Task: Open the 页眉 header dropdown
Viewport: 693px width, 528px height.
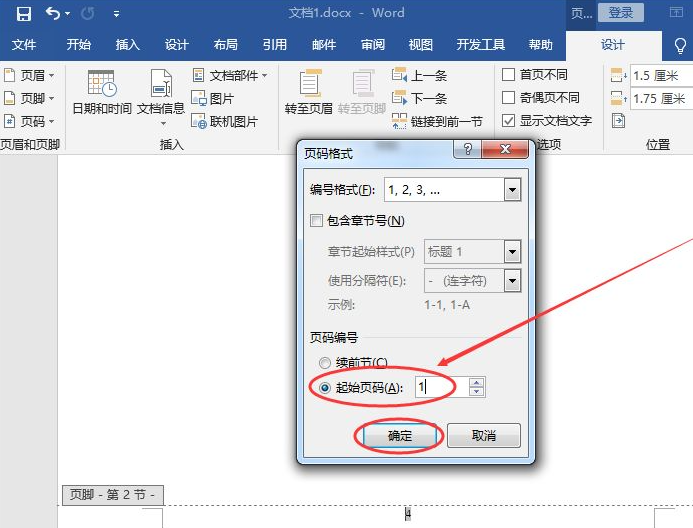Action: [29, 76]
